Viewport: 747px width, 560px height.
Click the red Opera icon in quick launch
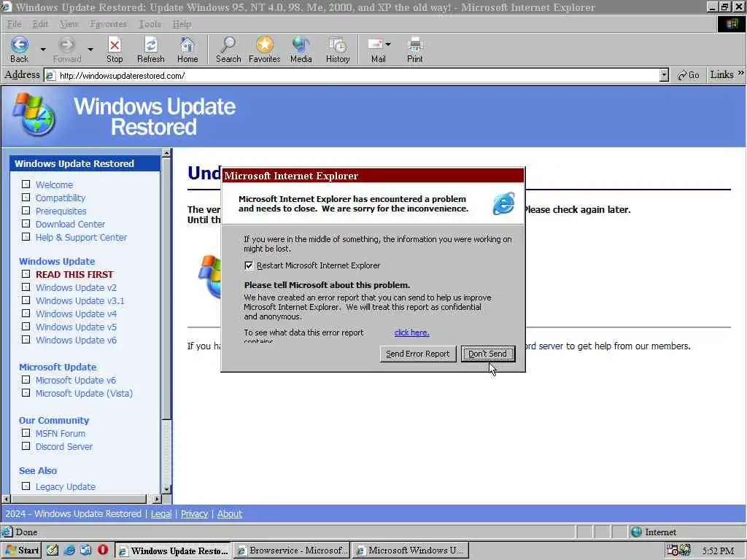pos(102,550)
